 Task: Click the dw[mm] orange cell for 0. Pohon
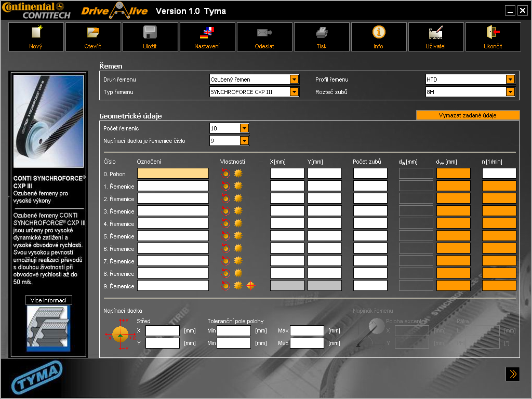pos(453,174)
